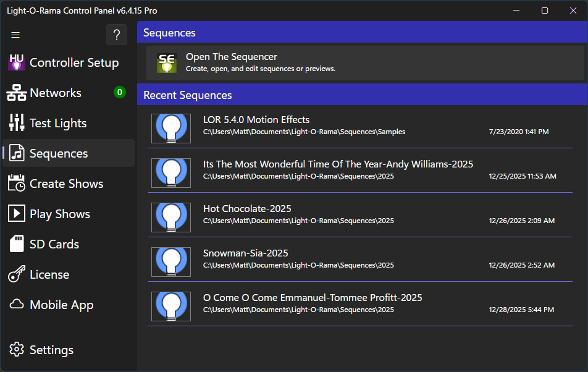The width and height of the screenshot is (588, 372).
Task: Open O Come O Come Emmanuel-Tommee Profitt-2025 title
Action: tap(313, 298)
